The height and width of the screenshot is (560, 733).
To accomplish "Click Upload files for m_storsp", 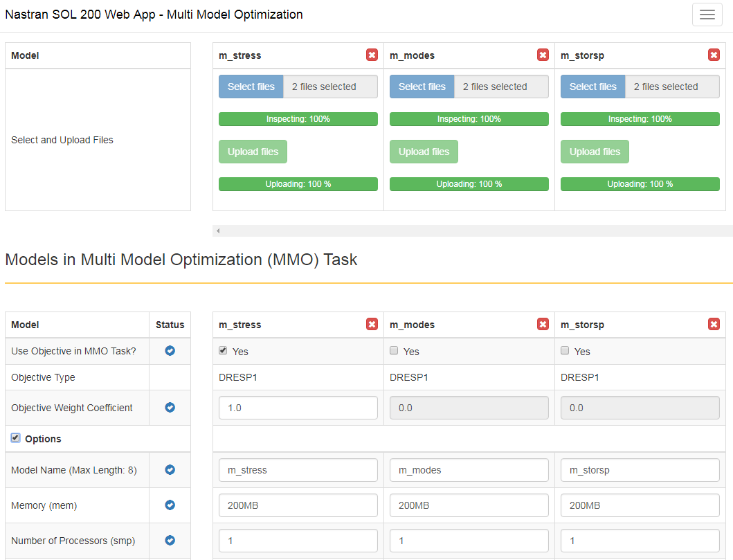I will [595, 152].
